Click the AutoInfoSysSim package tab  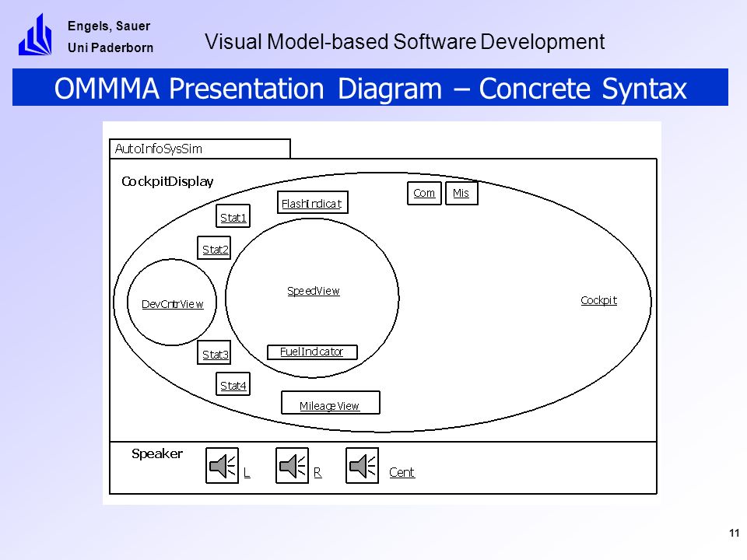(x=200, y=149)
